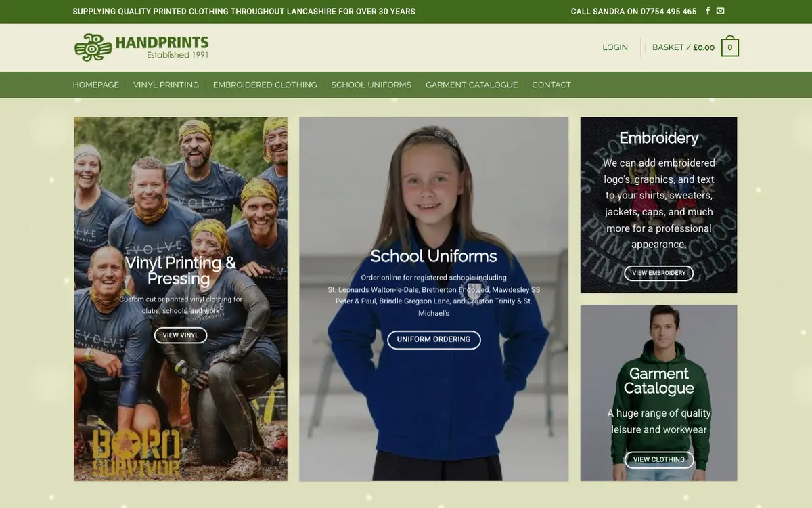Click the Login link
The width and height of the screenshot is (812, 508).
point(615,47)
